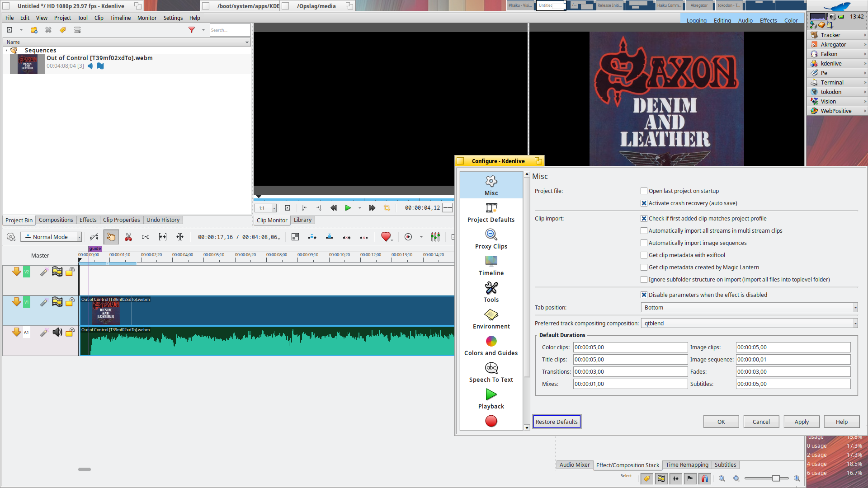Toggle track compositing icon in timeline toolbar
Viewport: 868px width, 488px height.
(x=295, y=237)
